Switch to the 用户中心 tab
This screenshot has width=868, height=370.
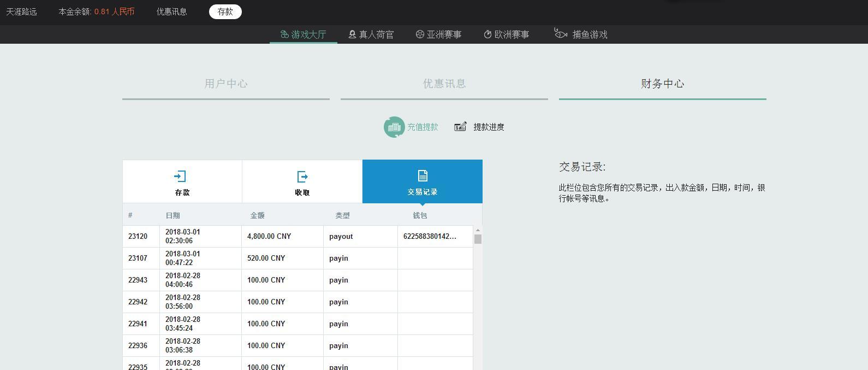[226, 84]
